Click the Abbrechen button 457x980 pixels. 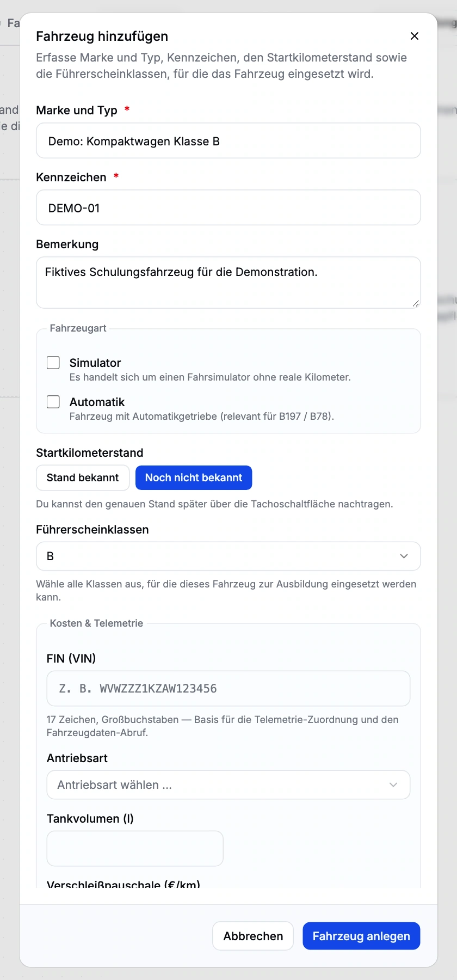click(253, 936)
